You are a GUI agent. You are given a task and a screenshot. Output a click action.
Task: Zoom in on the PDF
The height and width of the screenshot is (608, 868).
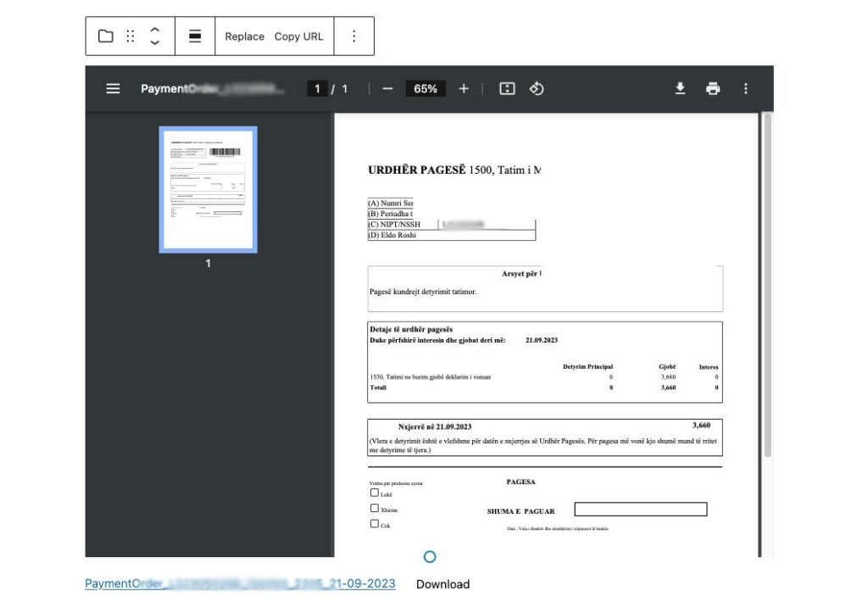pos(464,88)
